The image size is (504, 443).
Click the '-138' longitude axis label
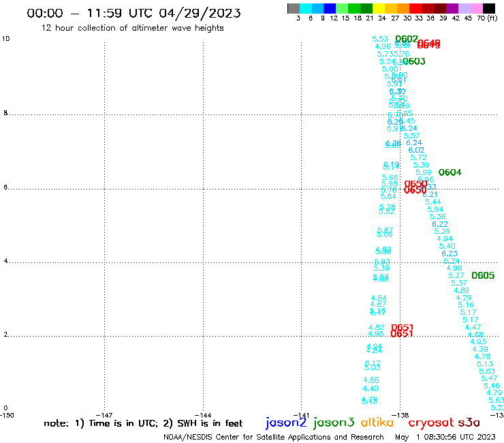coord(400,415)
